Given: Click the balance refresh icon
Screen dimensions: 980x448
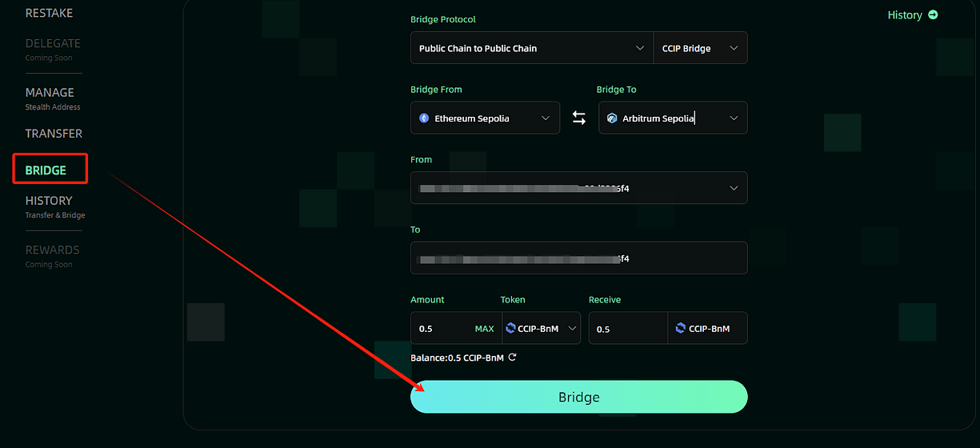Looking at the screenshot, I should (513, 358).
